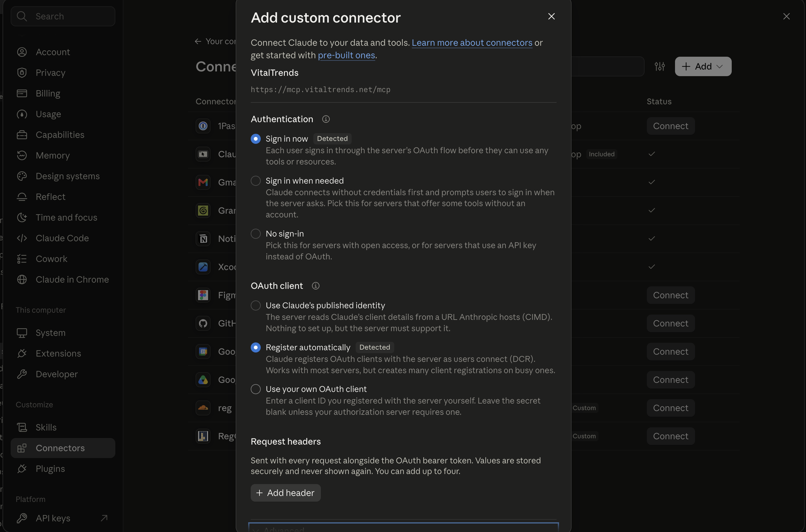The width and height of the screenshot is (806, 532).
Task: Open the Capabilities section
Action: coord(63,135)
